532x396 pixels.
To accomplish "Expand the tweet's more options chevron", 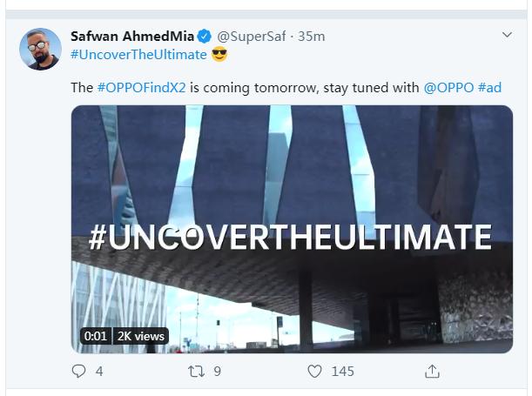I will (x=508, y=36).
